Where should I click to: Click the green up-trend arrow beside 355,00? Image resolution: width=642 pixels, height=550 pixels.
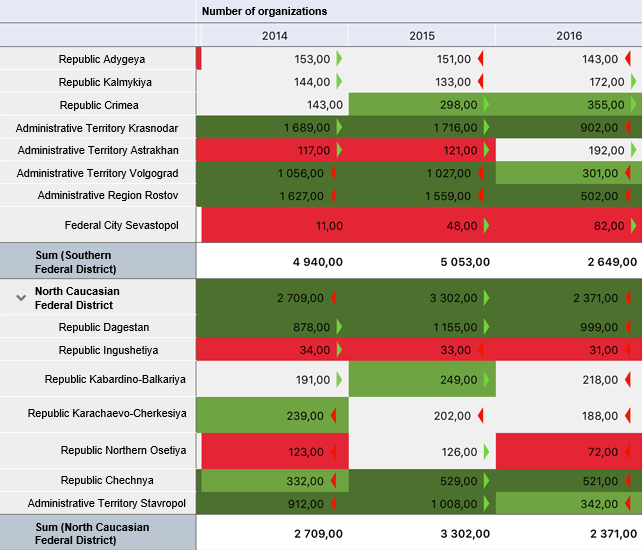tap(634, 104)
